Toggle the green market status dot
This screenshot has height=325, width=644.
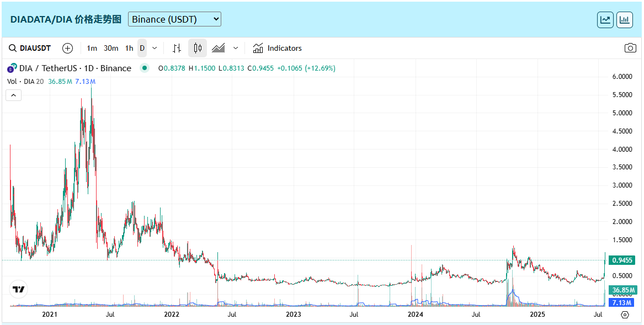coord(145,68)
